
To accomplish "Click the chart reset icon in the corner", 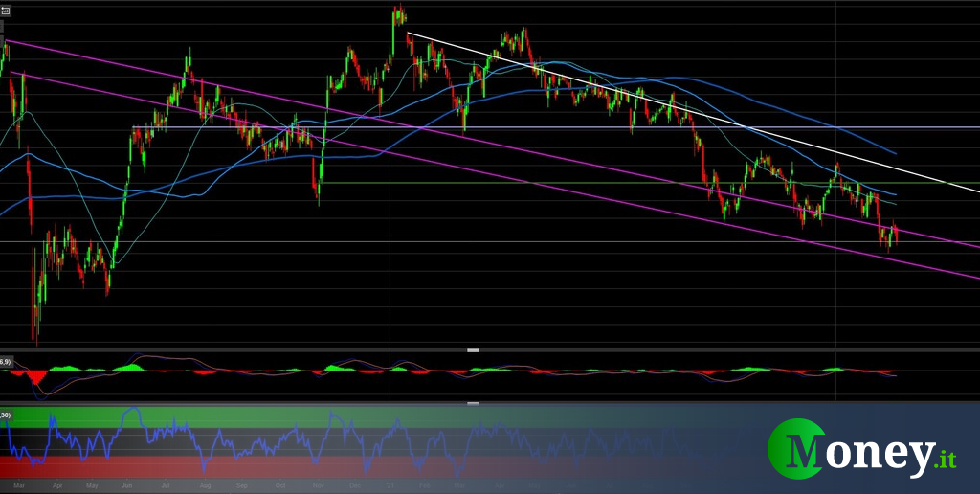I will pos(5,11).
